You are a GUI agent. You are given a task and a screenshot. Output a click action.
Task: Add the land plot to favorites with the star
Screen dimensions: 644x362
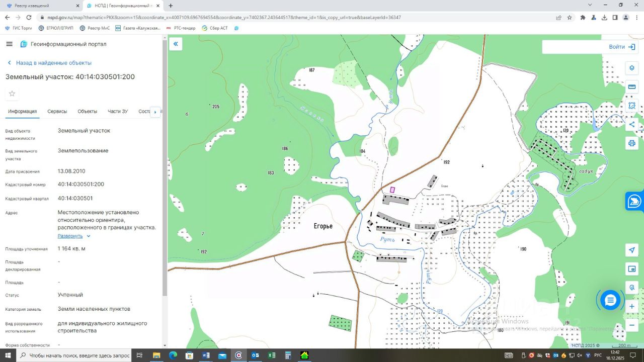12,94
